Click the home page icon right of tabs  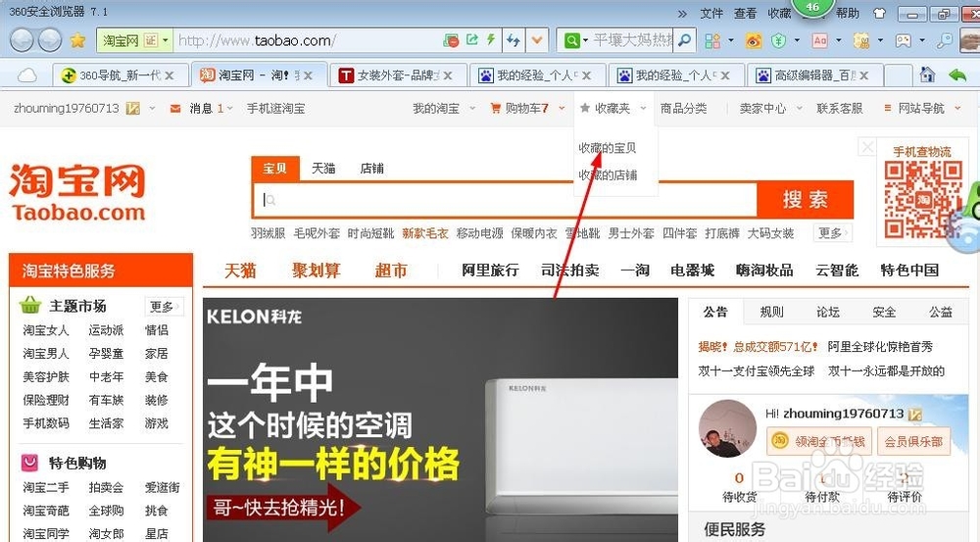(x=927, y=75)
